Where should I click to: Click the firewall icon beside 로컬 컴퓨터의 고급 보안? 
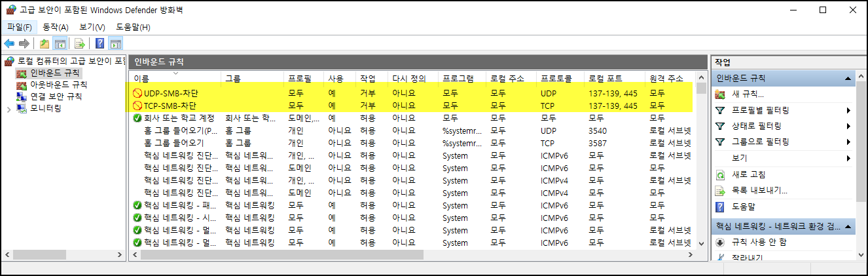(x=9, y=61)
